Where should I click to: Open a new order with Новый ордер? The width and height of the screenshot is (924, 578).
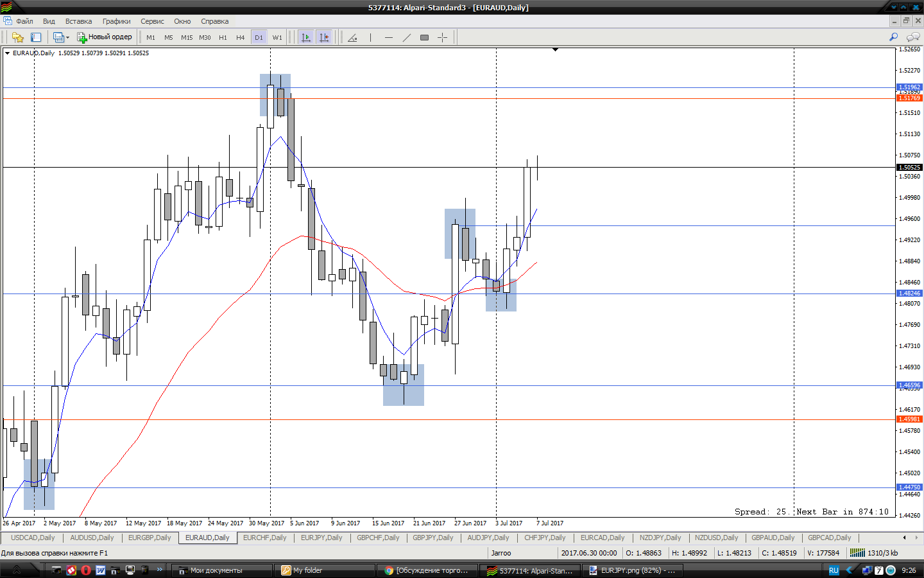coord(105,37)
